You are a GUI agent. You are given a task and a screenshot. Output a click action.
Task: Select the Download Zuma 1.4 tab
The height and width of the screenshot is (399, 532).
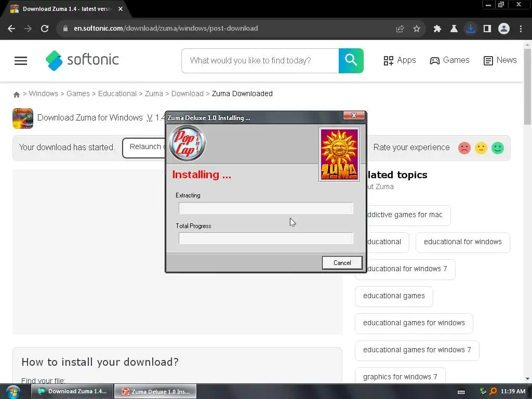pyautogui.click(x=66, y=9)
